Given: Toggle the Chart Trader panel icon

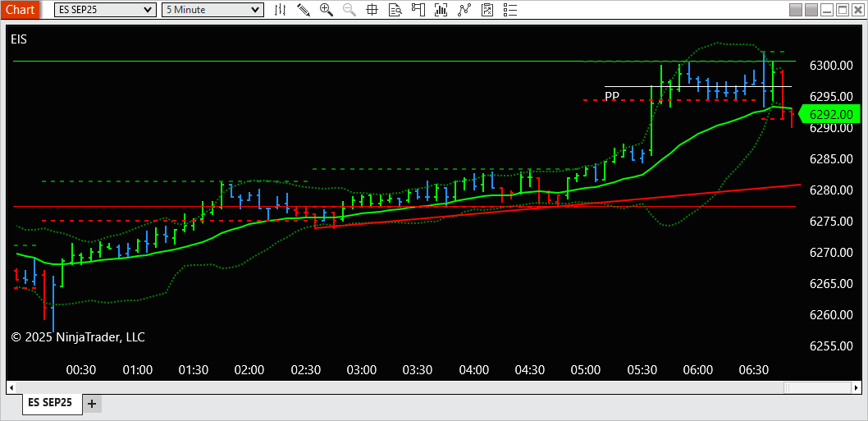Looking at the screenshot, I should click(x=418, y=9).
